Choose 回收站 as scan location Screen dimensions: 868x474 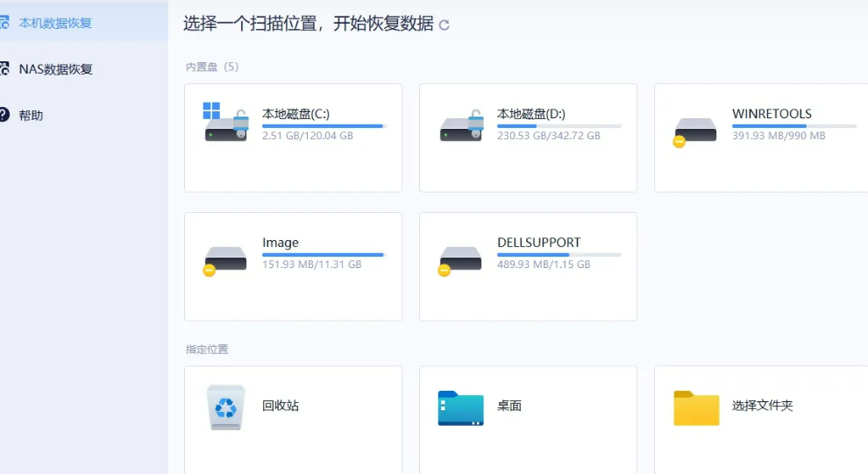tap(293, 420)
